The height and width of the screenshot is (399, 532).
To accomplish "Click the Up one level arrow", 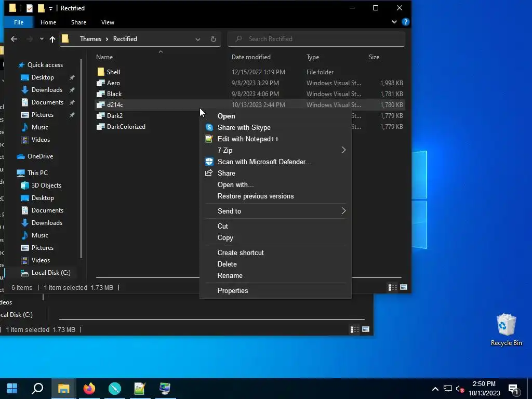I will pos(52,39).
